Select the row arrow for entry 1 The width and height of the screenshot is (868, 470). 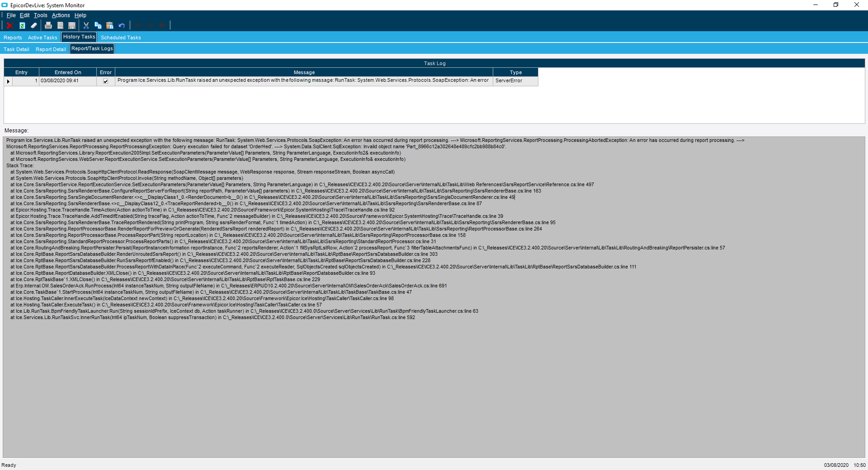click(8, 81)
